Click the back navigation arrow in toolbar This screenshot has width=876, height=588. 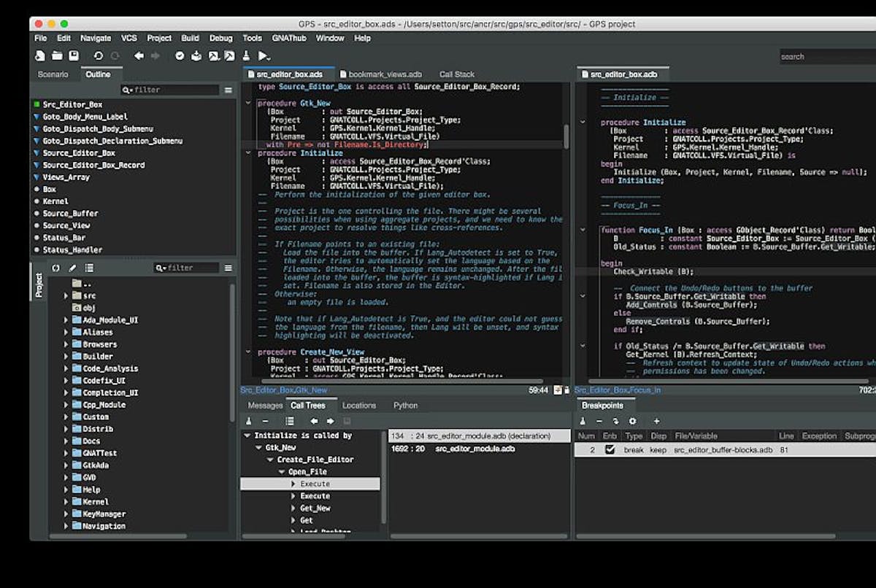(x=139, y=56)
